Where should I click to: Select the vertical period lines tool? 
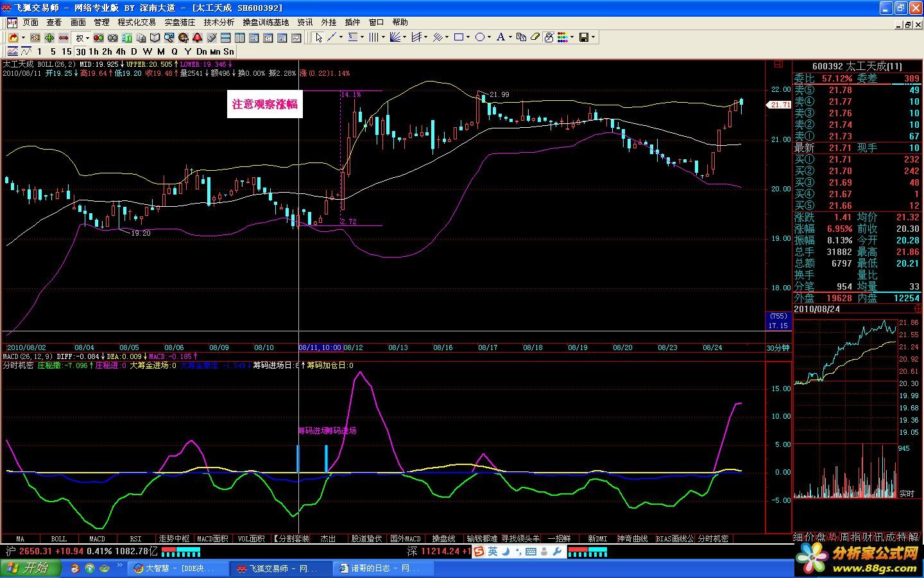(x=373, y=37)
